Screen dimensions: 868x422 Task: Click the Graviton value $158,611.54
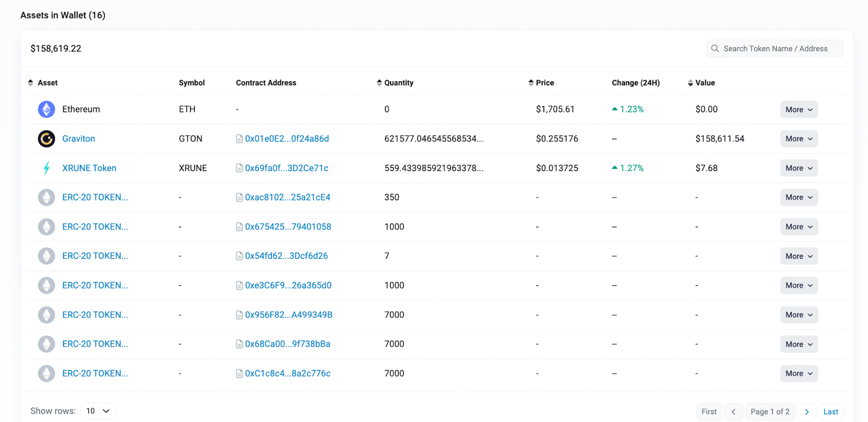720,139
